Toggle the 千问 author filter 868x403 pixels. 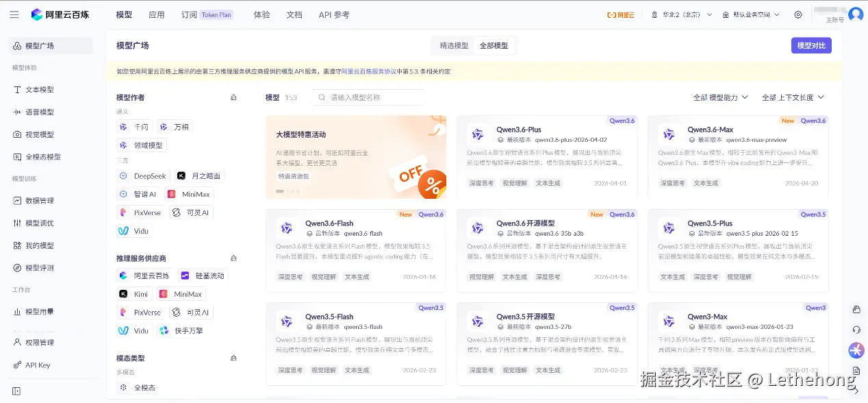[x=133, y=127]
